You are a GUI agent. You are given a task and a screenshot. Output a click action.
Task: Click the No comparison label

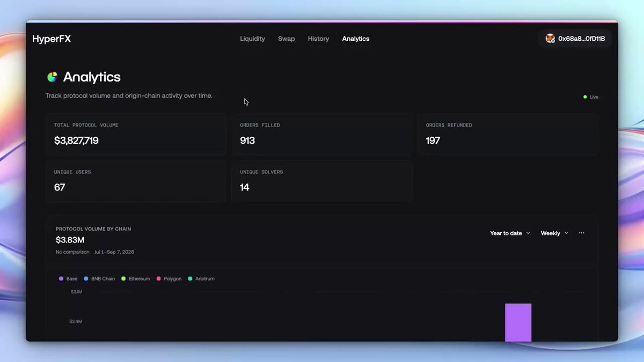coord(72,252)
